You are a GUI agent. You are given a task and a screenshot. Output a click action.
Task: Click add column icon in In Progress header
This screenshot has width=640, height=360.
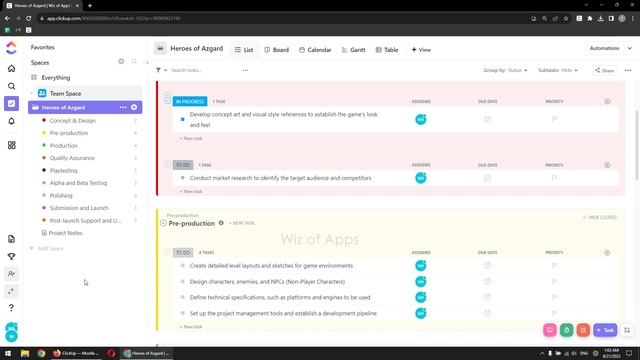click(x=607, y=101)
